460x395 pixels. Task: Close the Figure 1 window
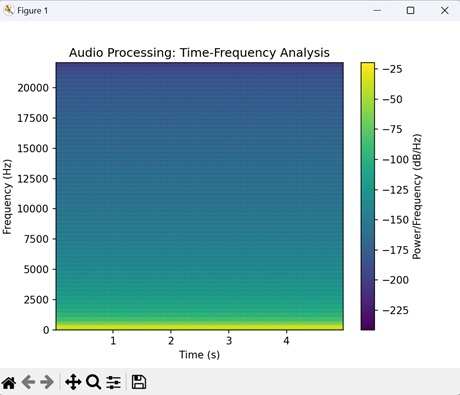445,10
